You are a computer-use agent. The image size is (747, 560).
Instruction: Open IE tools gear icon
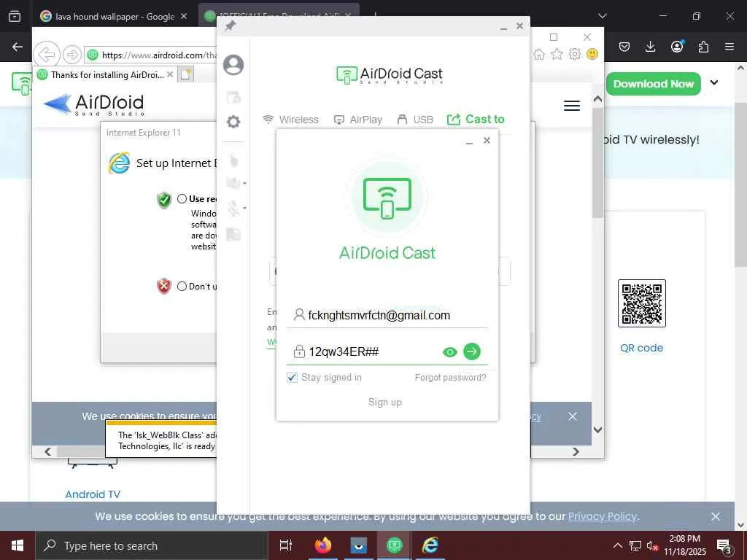point(575,54)
